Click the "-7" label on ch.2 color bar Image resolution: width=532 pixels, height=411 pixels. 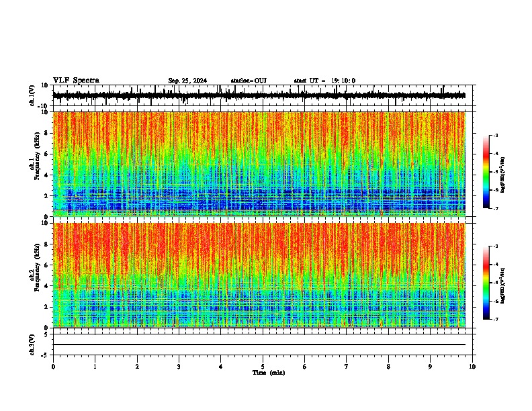coord(495,320)
